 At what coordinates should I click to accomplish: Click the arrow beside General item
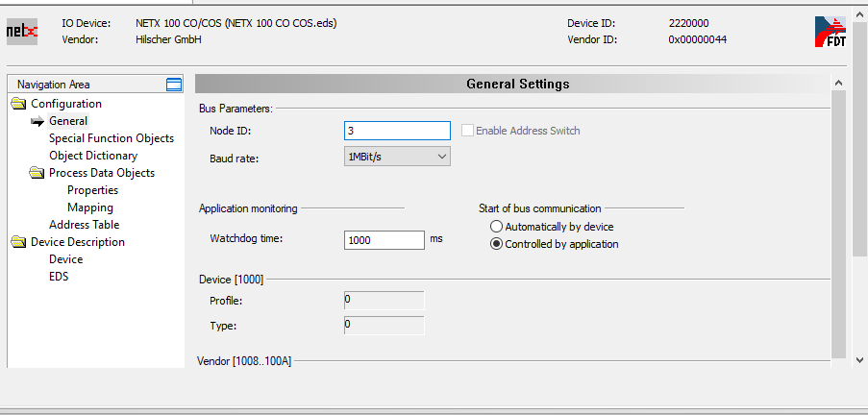pyautogui.click(x=37, y=122)
